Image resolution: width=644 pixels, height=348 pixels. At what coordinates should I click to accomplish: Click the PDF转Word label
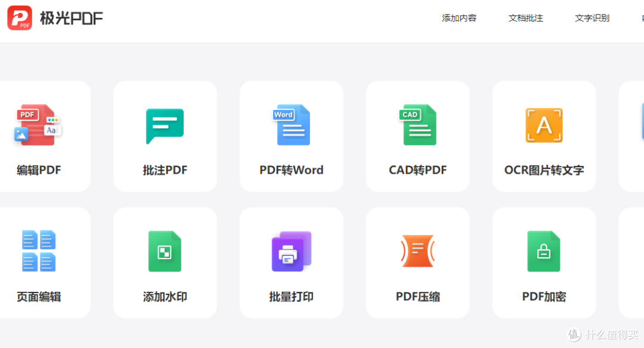point(291,170)
